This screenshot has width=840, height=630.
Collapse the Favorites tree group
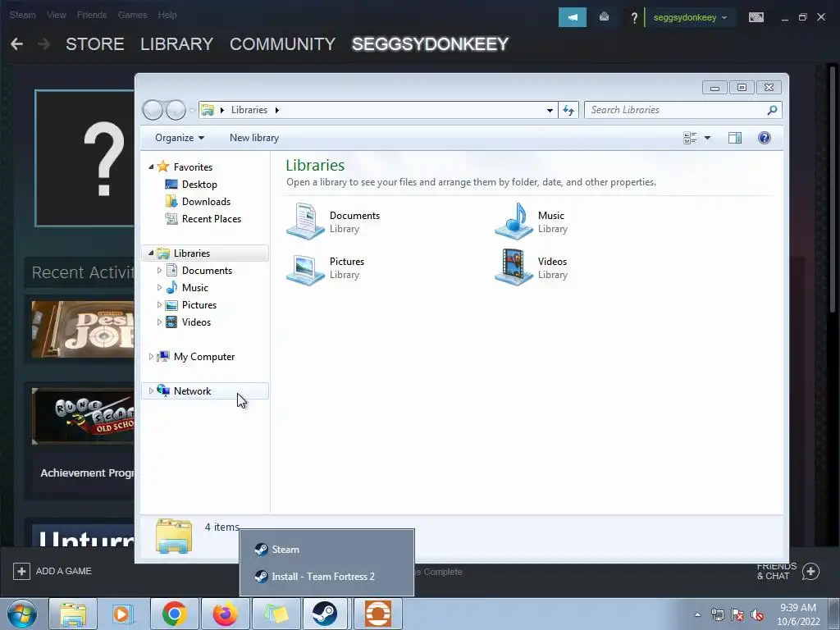tap(151, 167)
